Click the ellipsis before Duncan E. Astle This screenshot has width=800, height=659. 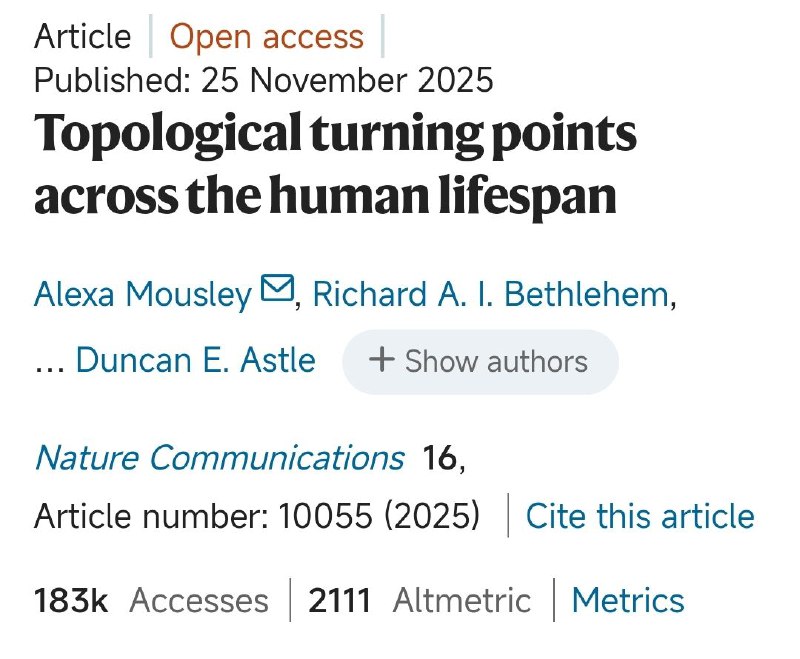(49, 362)
